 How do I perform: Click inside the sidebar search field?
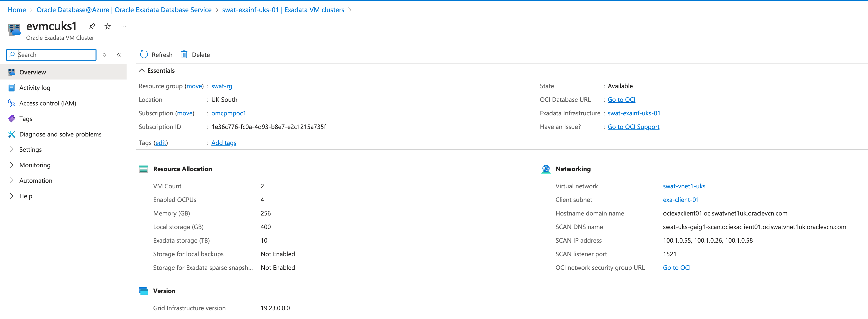point(50,54)
